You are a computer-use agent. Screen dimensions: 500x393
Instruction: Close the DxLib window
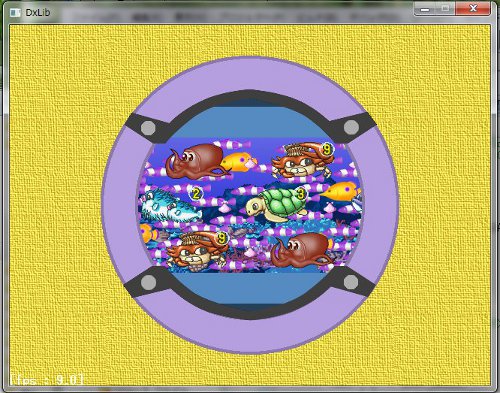(473, 9)
